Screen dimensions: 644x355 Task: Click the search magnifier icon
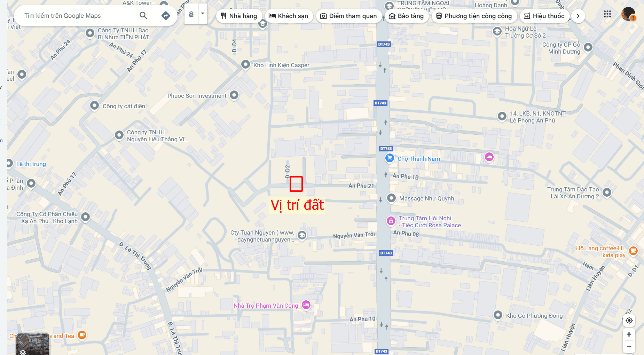(x=143, y=16)
